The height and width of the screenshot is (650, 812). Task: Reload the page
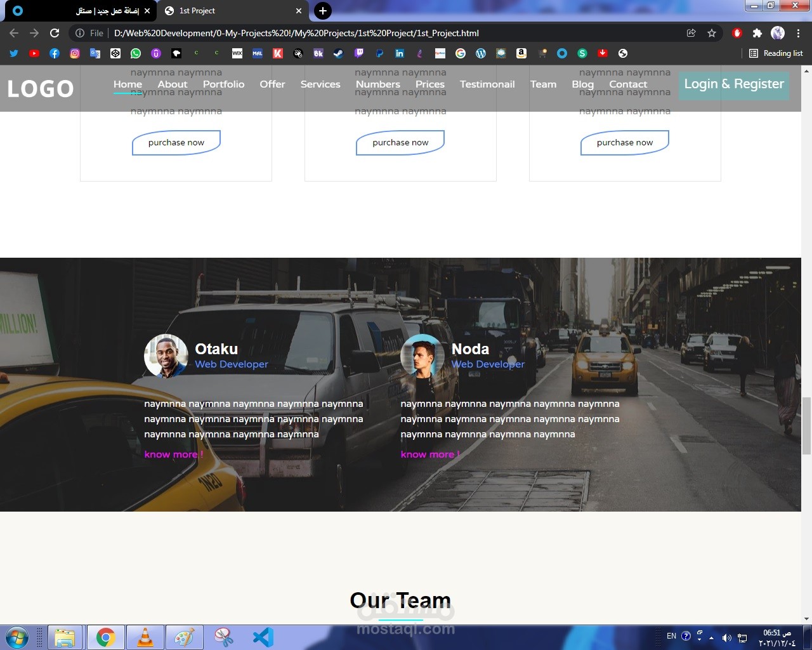[x=55, y=33]
